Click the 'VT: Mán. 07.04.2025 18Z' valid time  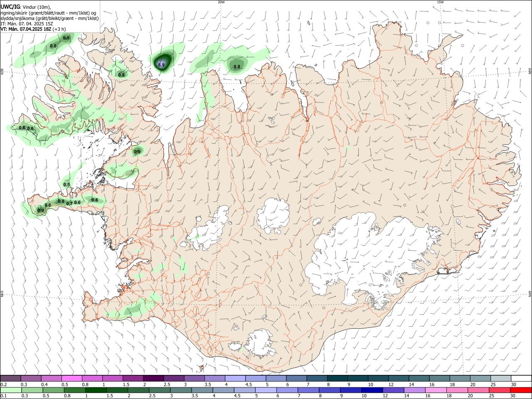pyautogui.click(x=26, y=29)
